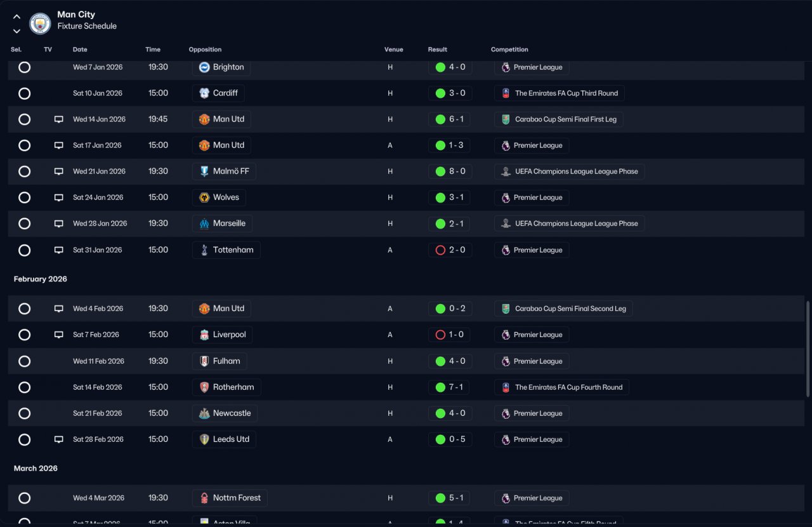Click red loss indicator for Tottenham result
812x527 pixels.
click(x=440, y=250)
